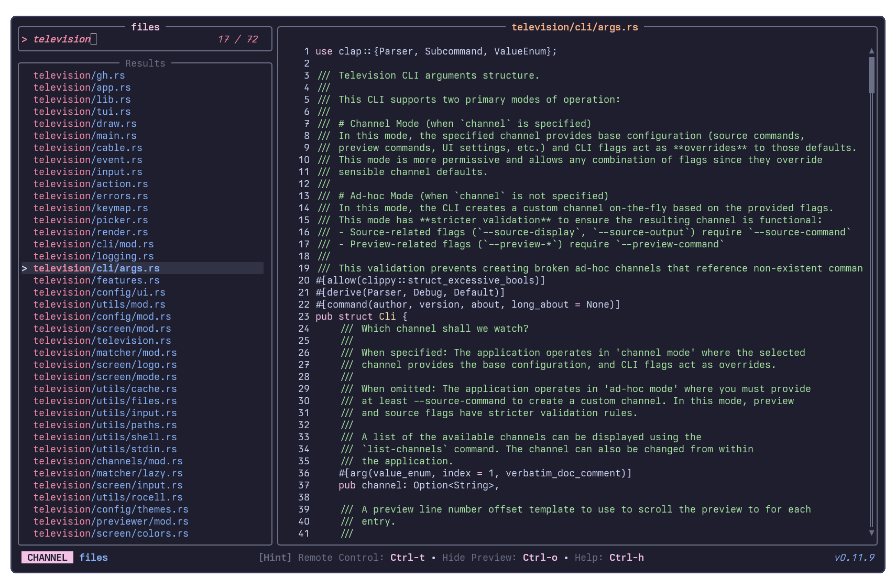Select television/input.rs result
This screenshot has height=588, width=896.
[88, 172]
